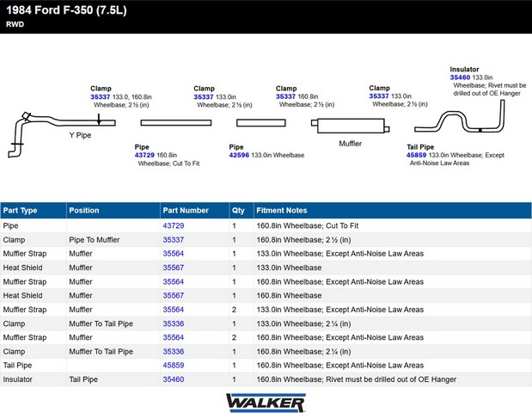
Task: Open Clamp 35337 link with 133.0, 160.8in
Action: pos(100,96)
